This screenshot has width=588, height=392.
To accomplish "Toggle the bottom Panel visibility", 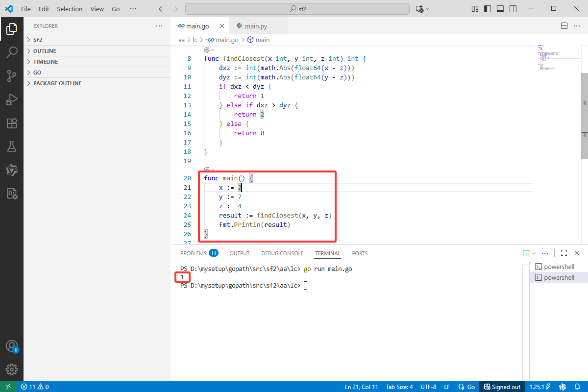I will pyautogui.click(x=500, y=9).
